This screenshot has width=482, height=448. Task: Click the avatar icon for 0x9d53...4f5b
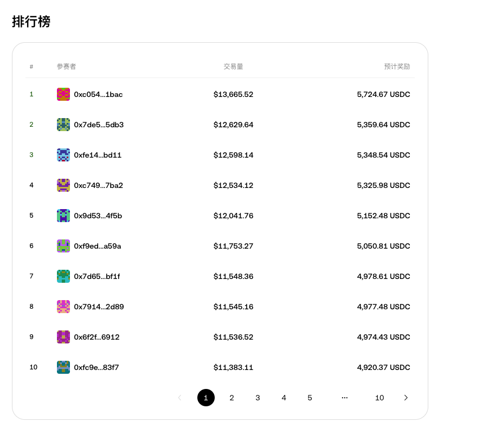tap(63, 216)
